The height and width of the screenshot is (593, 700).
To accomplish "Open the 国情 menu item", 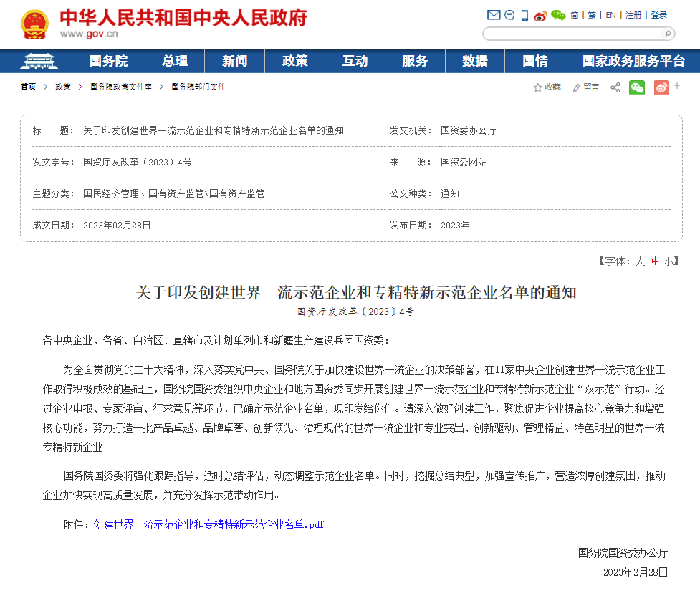I will point(535,61).
